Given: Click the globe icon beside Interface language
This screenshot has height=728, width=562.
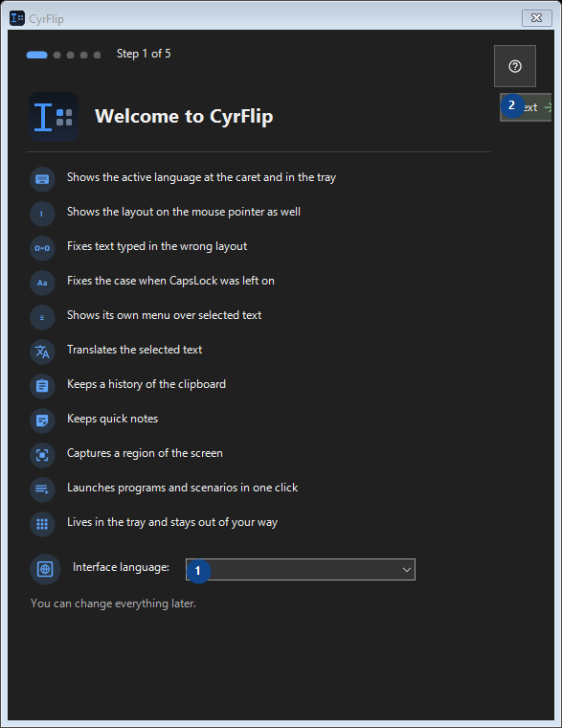Looking at the screenshot, I should [x=45, y=569].
